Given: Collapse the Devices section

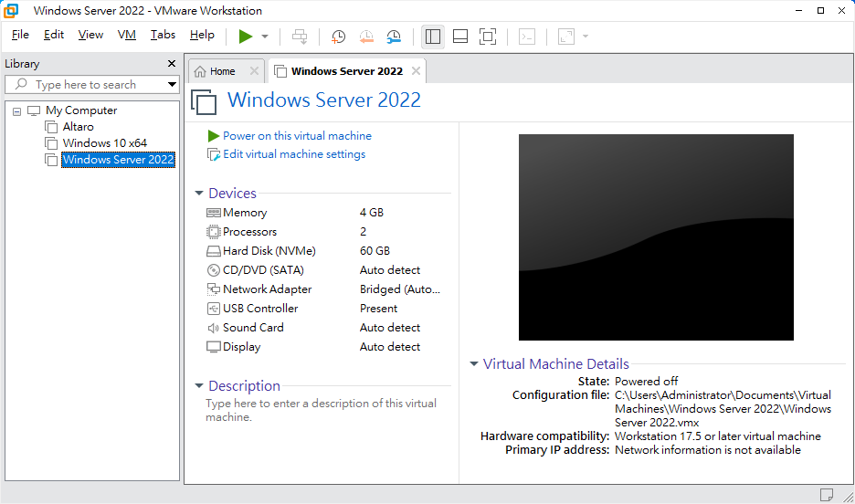Looking at the screenshot, I should coord(199,194).
